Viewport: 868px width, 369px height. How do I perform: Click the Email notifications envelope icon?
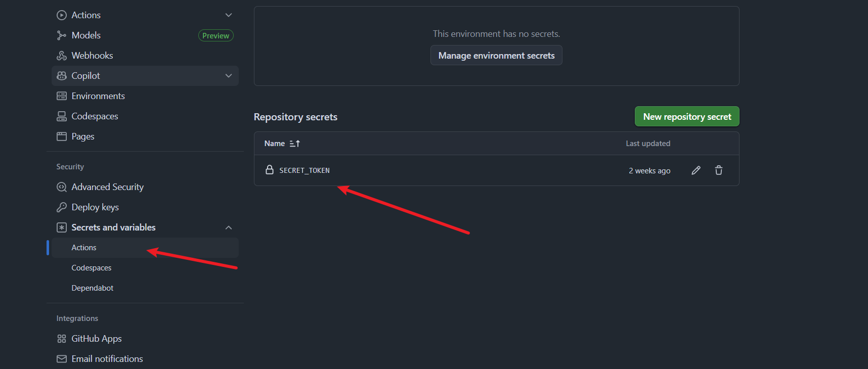(62, 359)
